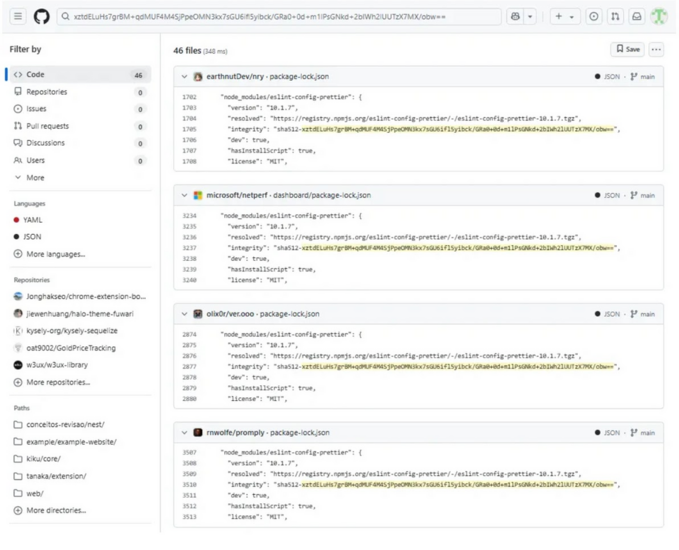
Task: Select the Repositories filter
Action: click(80, 92)
